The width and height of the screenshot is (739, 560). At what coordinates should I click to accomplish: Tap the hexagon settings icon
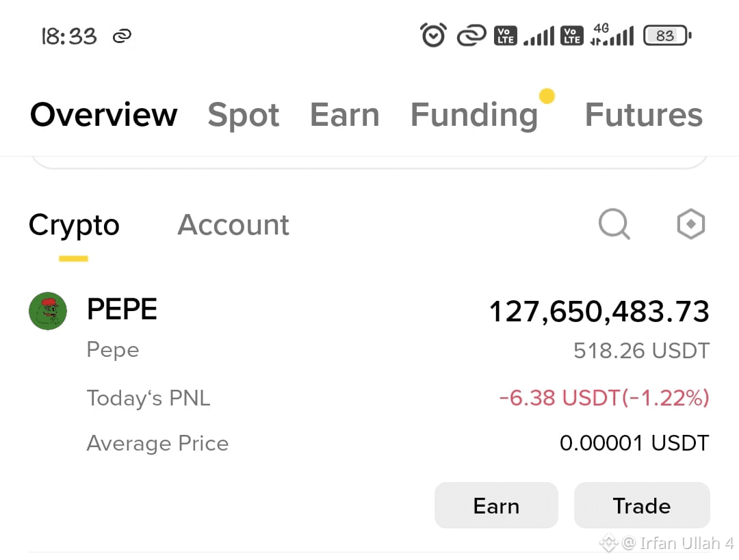[x=690, y=224]
